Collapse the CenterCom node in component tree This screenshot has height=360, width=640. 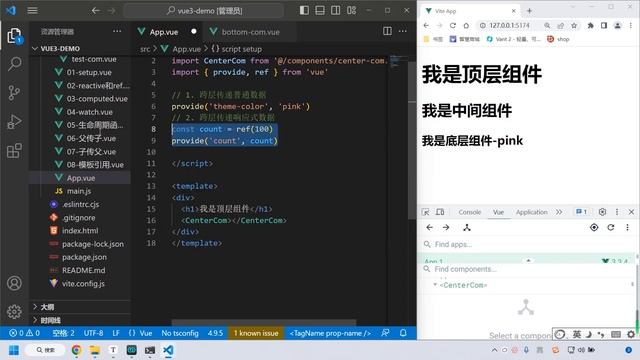click(435, 284)
